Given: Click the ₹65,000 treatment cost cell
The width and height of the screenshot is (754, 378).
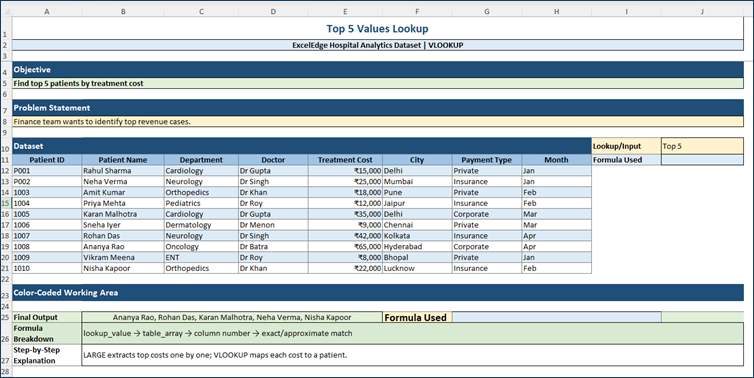Looking at the screenshot, I should pos(345,247).
